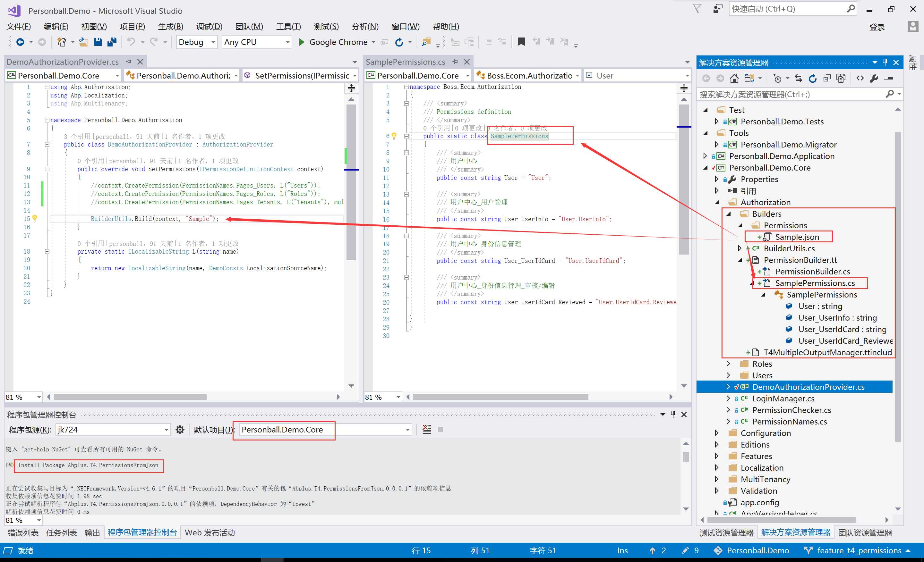The width and height of the screenshot is (924, 562).
Task: Click the Save All icon
Action: (x=112, y=42)
